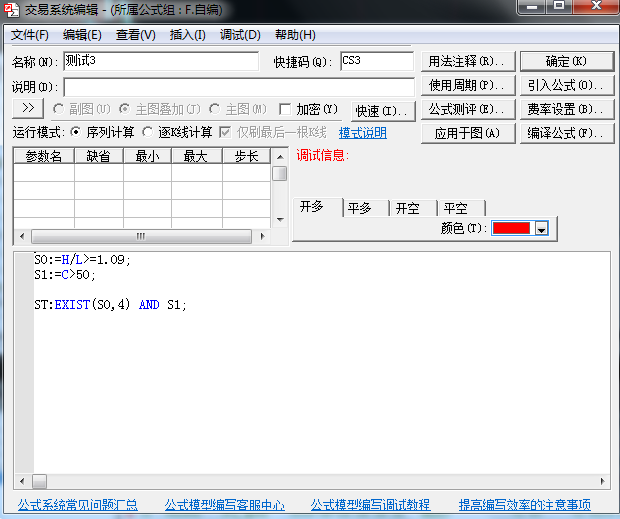620x519 pixels.
Task: Toggle the 加密(Y) checkbox
Action: point(285,109)
